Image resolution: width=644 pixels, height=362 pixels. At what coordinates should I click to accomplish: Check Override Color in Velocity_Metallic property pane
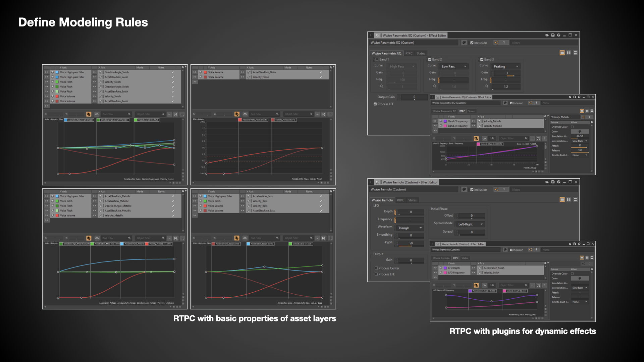573,127
